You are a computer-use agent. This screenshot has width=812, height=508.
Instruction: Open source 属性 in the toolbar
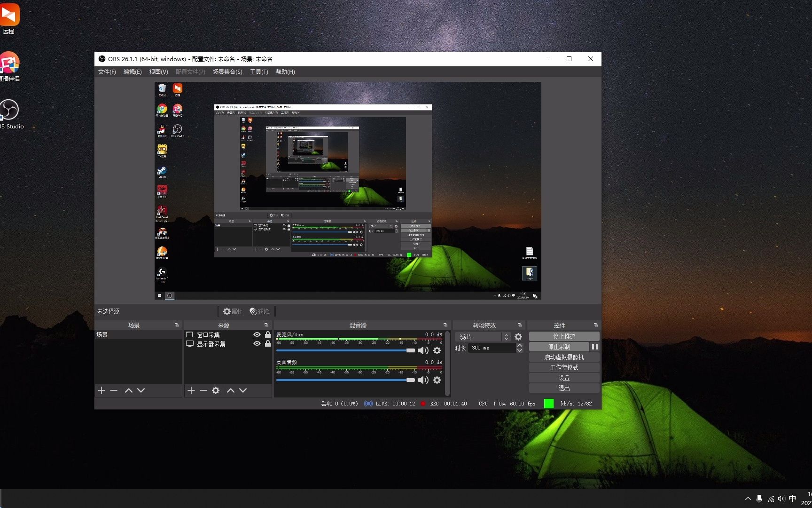(233, 311)
